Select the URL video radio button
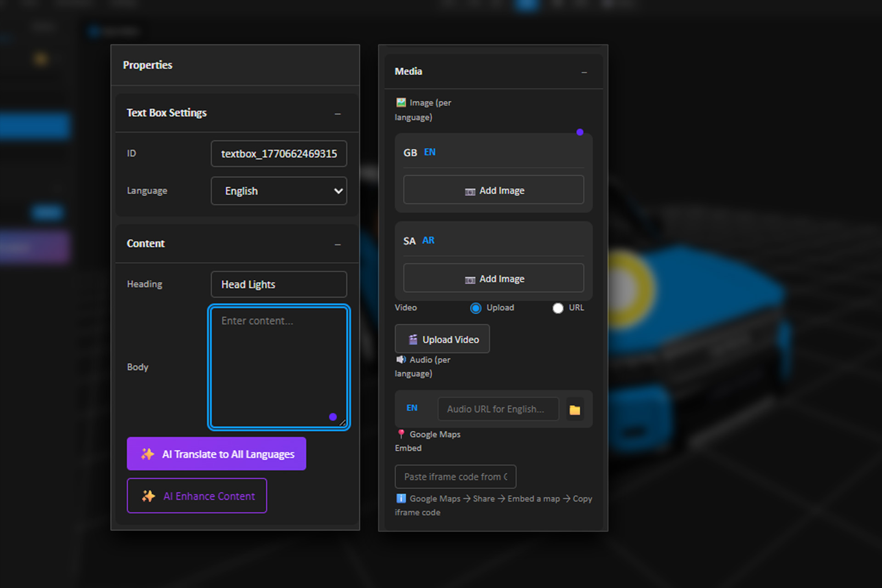Image resolution: width=882 pixels, height=588 pixels. click(x=558, y=308)
